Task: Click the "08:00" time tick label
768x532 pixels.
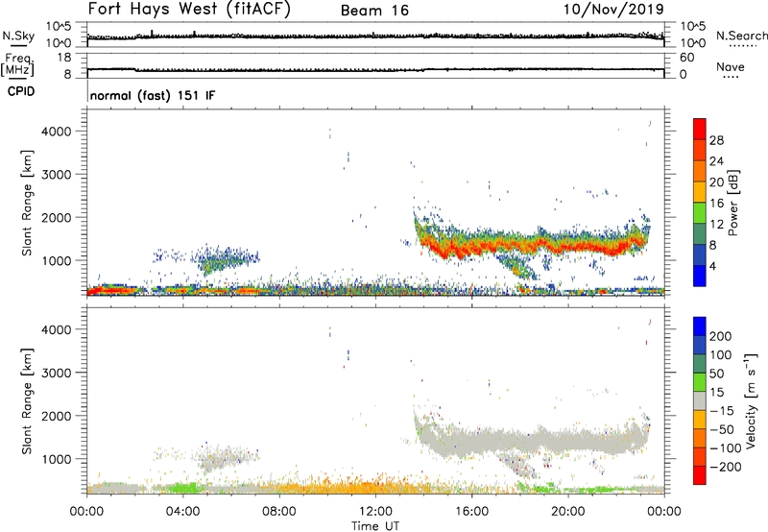Action: coord(279,512)
